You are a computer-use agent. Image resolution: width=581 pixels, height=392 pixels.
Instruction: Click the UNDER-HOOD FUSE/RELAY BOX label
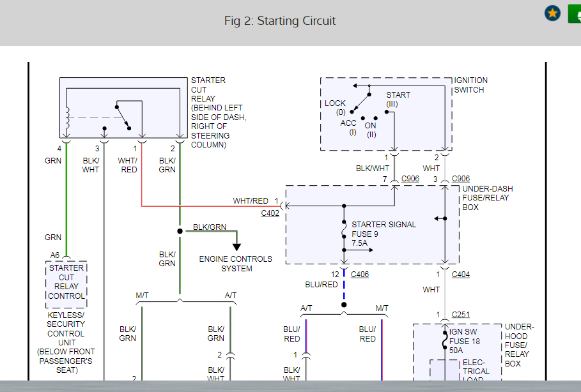[519, 345]
